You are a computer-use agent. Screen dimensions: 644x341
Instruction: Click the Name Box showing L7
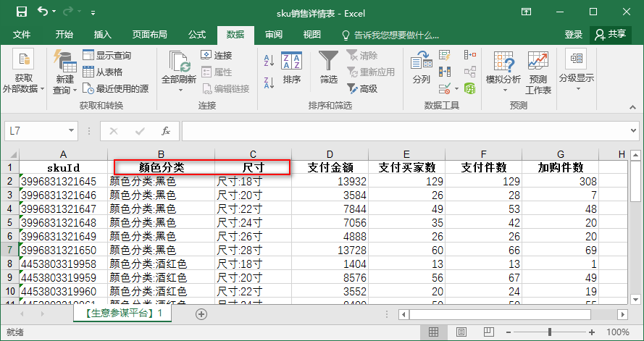[35, 131]
